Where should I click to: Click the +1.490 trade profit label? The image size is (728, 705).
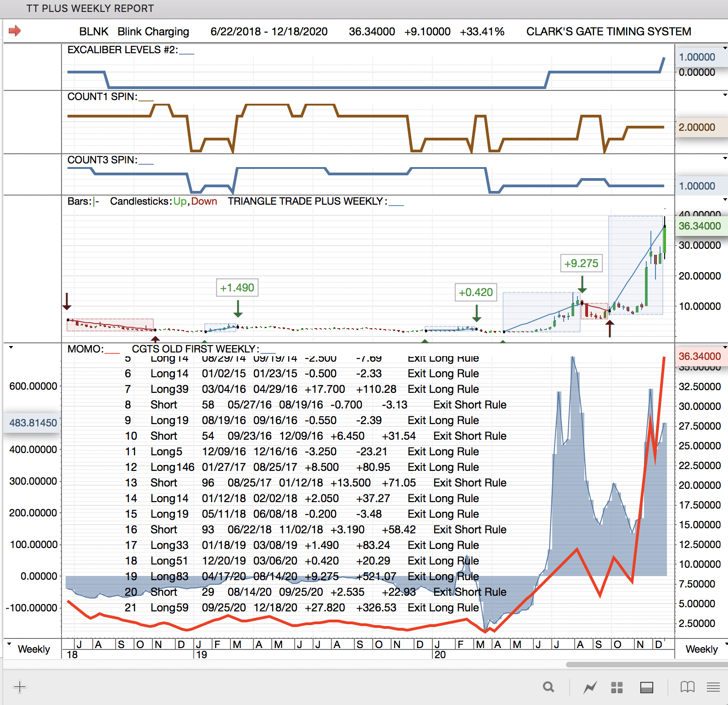pos(237,288)
